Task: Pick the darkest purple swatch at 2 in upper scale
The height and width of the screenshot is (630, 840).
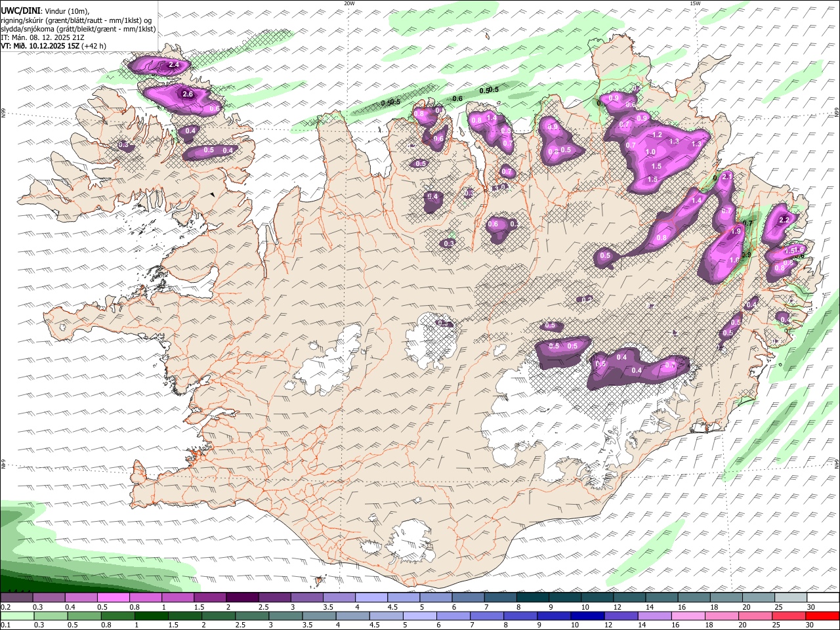Action: click(x=242, y=597)
